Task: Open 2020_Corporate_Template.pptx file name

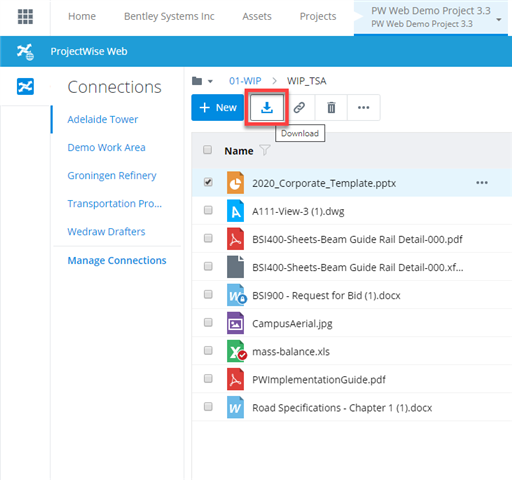Action: click(x=324, y=183)
